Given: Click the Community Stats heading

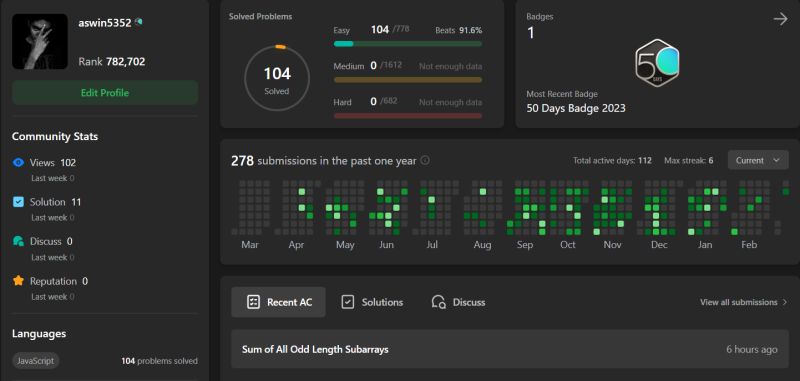Looking at the screenshot, I should pos(55,137).
